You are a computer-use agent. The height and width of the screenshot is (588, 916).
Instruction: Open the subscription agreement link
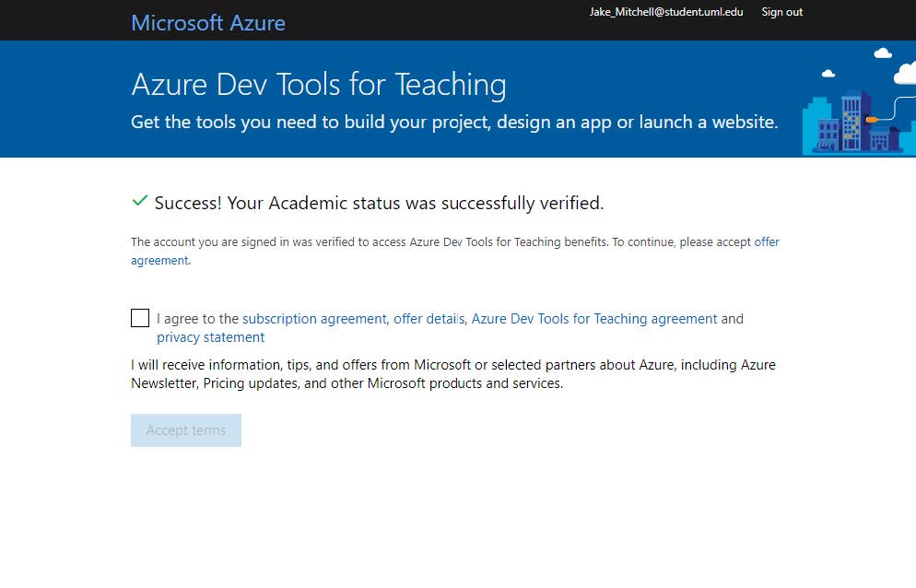[314, 319]
